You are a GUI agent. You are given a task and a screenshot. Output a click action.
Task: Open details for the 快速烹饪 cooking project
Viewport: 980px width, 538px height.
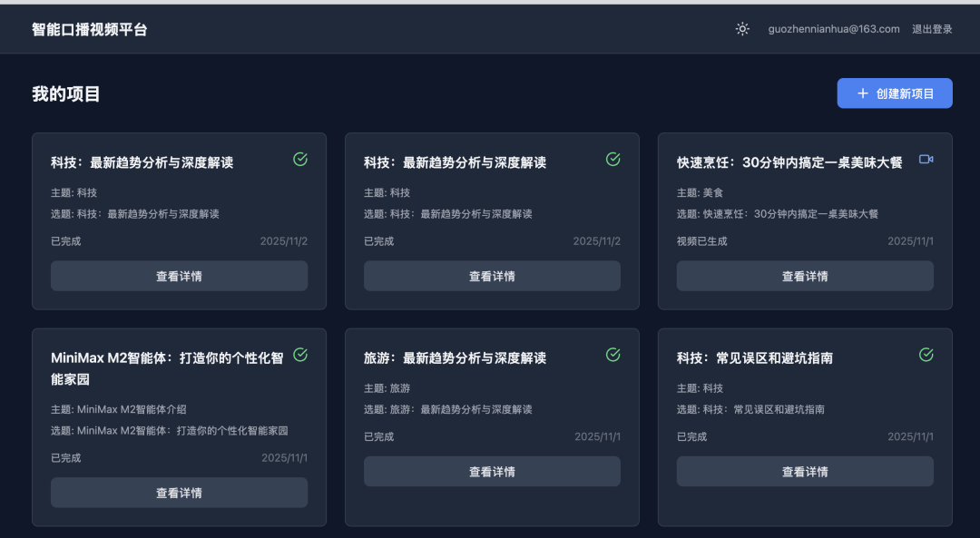click(x=805, y=275)
